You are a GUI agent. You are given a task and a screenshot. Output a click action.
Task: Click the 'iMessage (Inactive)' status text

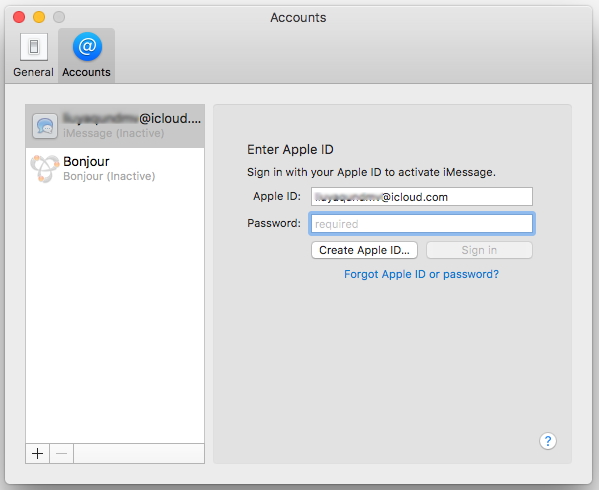(x=113, y=133)
